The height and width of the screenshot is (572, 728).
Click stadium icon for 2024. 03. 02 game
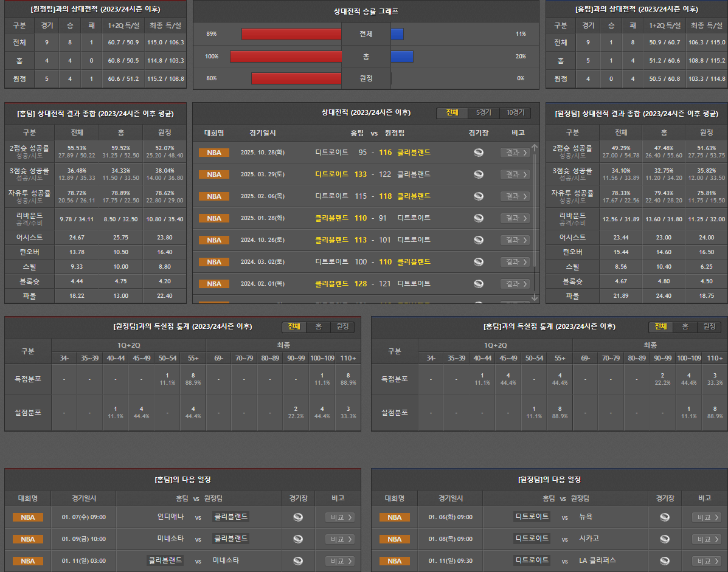(479, 262)
